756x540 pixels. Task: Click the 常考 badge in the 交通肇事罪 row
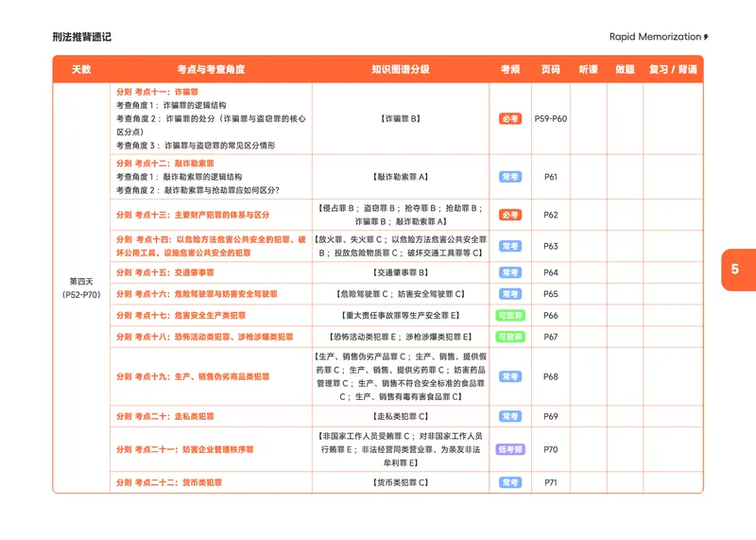(510, 272)
